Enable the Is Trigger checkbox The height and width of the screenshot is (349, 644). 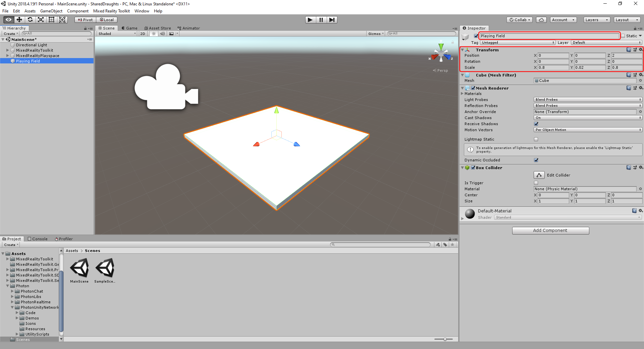[x=536, y=183]
